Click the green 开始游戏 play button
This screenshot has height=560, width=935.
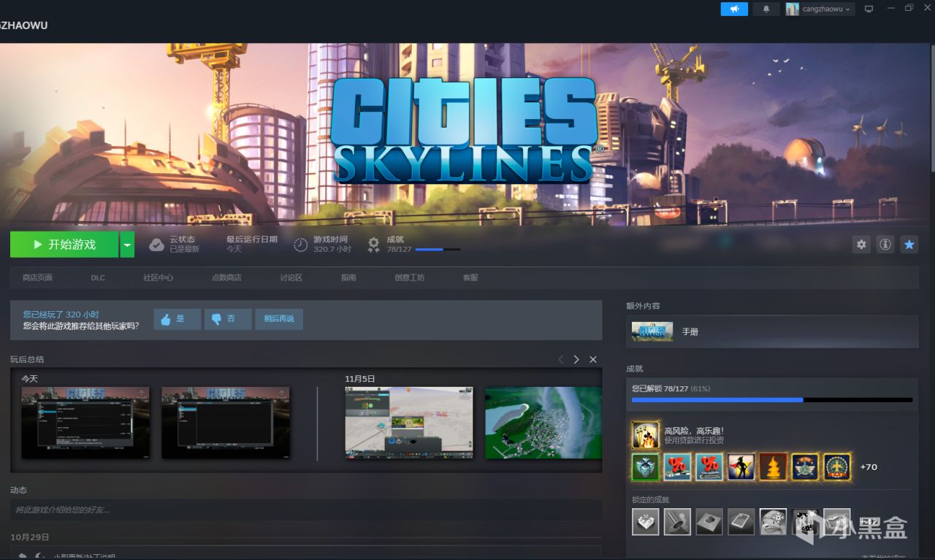click(64, 245)
